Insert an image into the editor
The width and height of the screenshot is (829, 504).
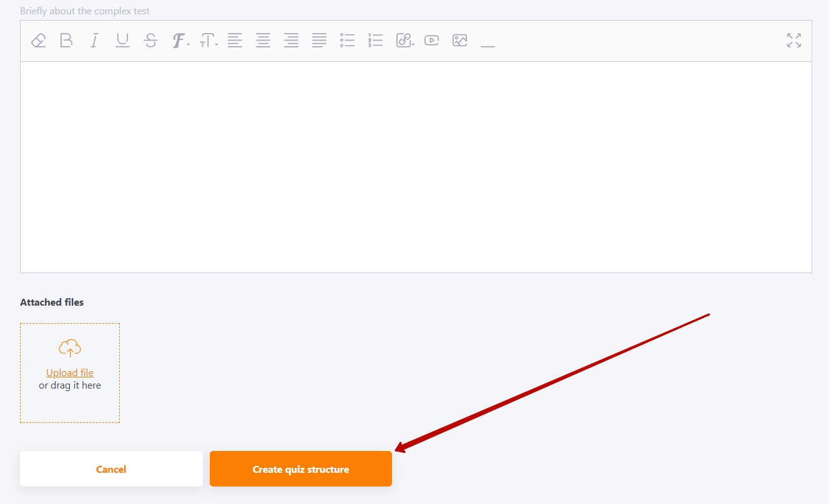(x=460, y=41)
